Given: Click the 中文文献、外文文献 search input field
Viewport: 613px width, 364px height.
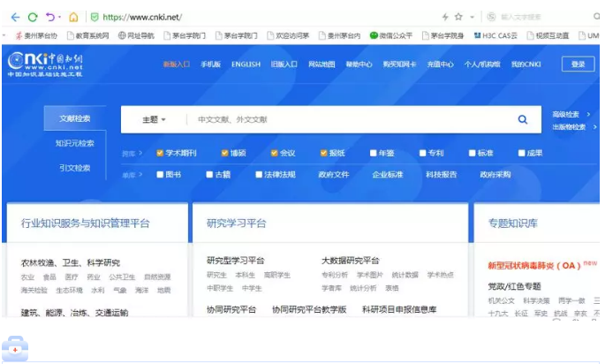Looking at the screenshot, I should coord(344,119).
